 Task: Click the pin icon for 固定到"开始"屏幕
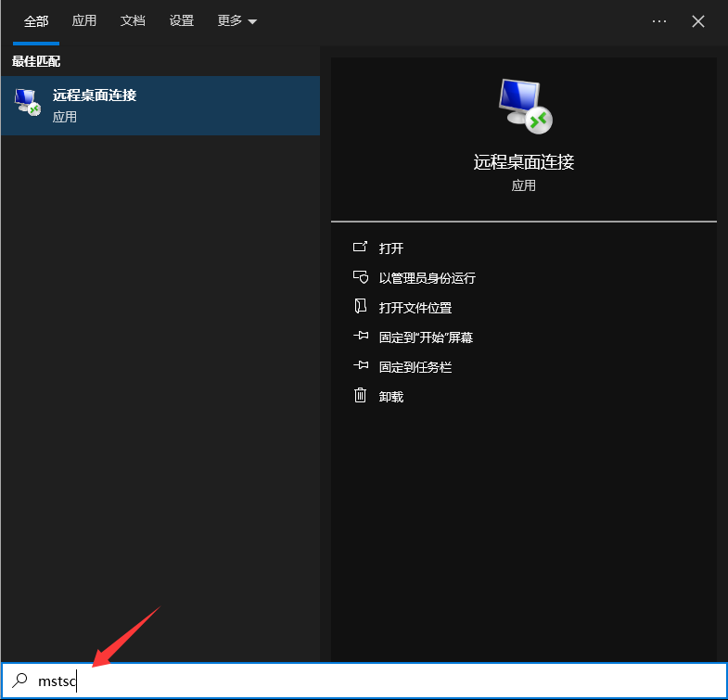(361, 337)
